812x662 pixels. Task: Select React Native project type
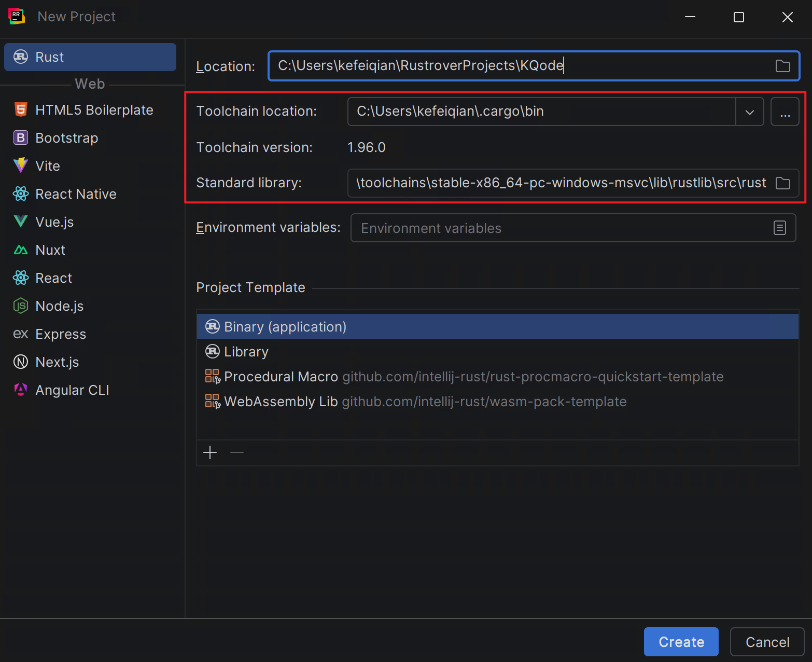[90, 194]
